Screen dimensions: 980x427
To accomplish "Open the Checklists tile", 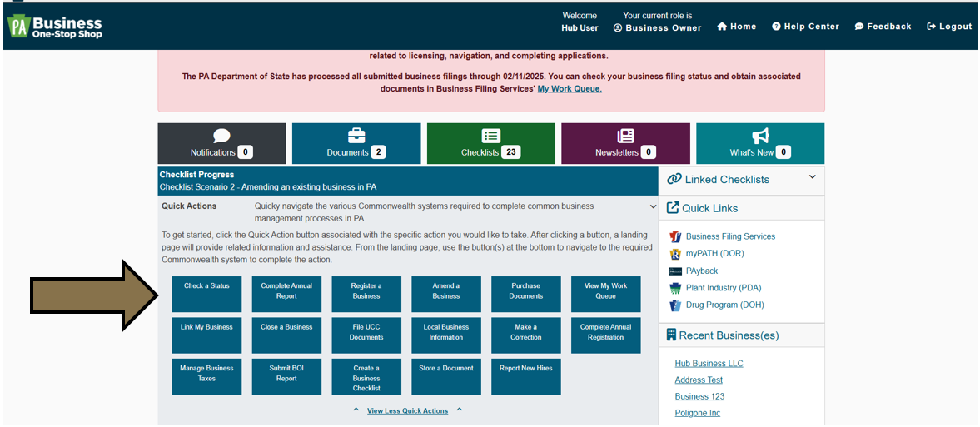I will 491,143.
